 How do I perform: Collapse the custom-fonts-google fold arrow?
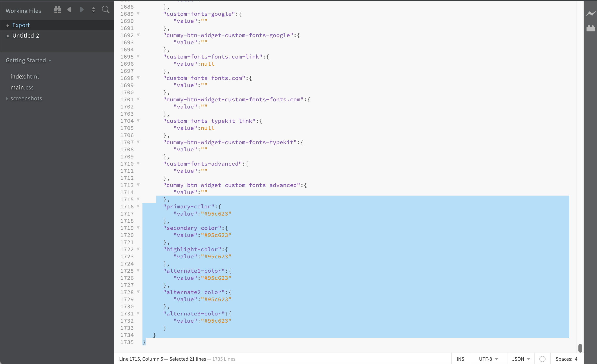(138, 14)
